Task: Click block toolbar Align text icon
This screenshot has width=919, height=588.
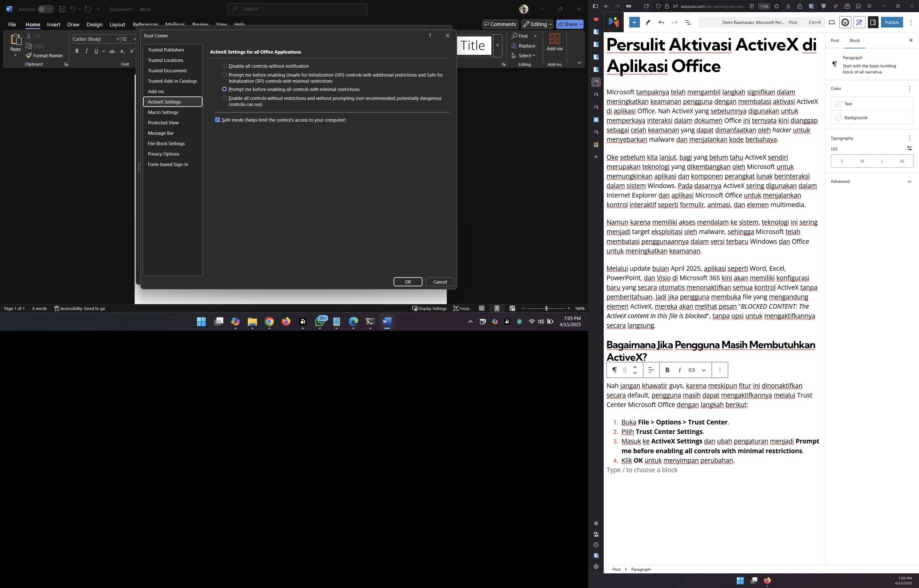Action: (x=651, y=370)
